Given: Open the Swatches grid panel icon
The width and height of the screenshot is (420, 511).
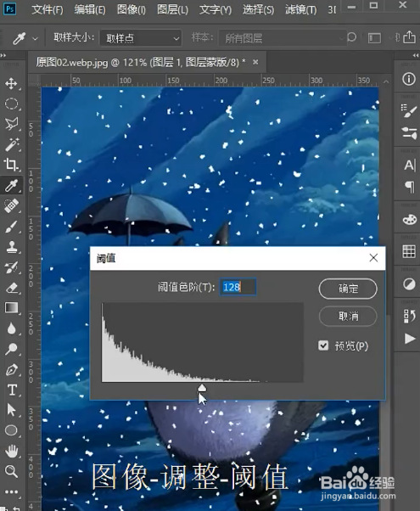Looking at the screenshot, I should [409, 251].
